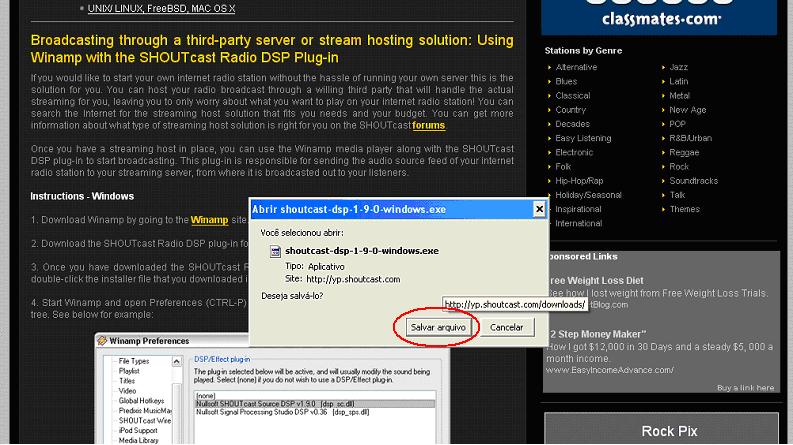Select the Classical genre

coord(572,95)
